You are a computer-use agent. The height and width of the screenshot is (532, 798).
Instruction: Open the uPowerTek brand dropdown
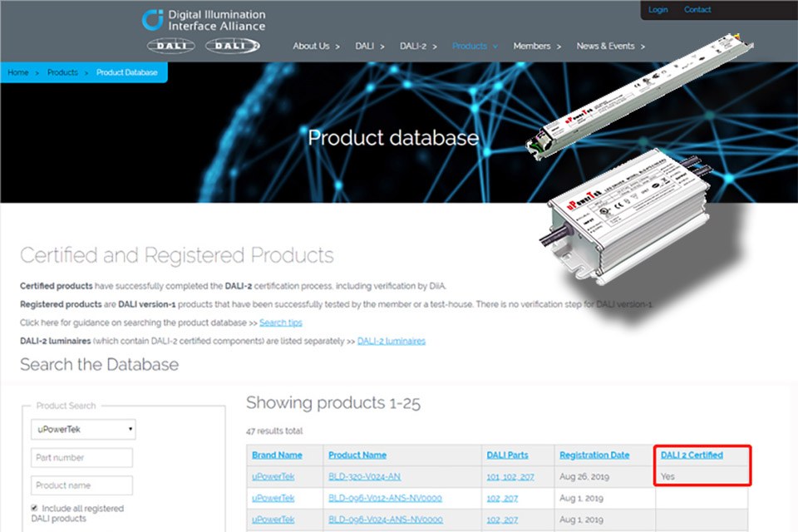(x=82, y=429)
